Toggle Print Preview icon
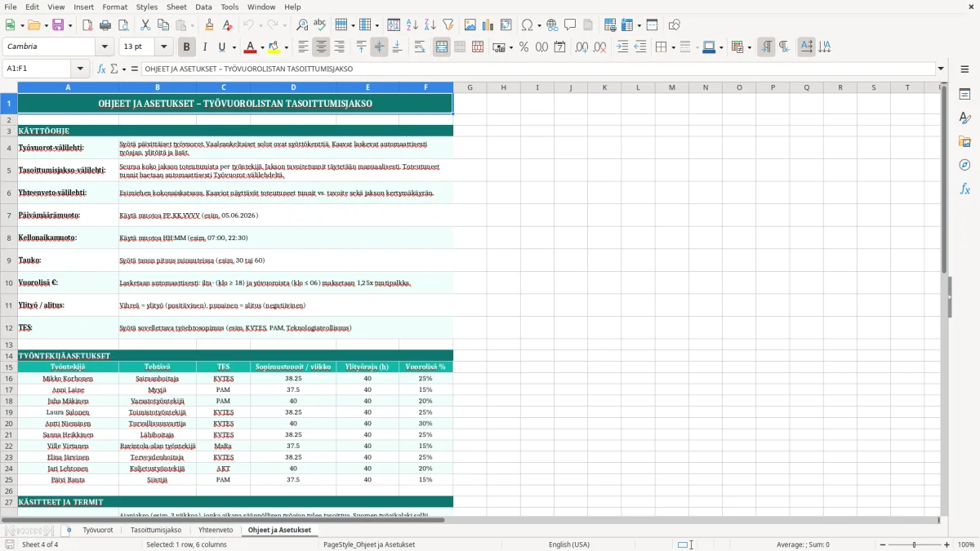 123,25
